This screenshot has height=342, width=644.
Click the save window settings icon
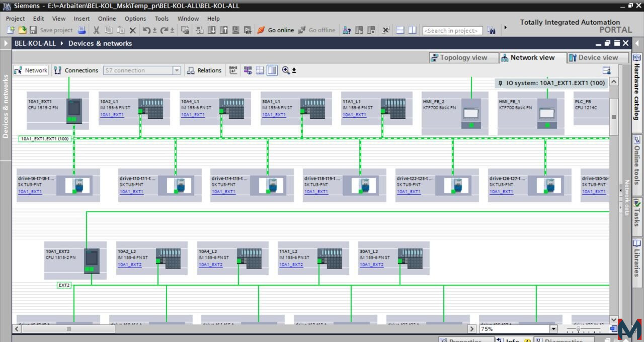606,70
